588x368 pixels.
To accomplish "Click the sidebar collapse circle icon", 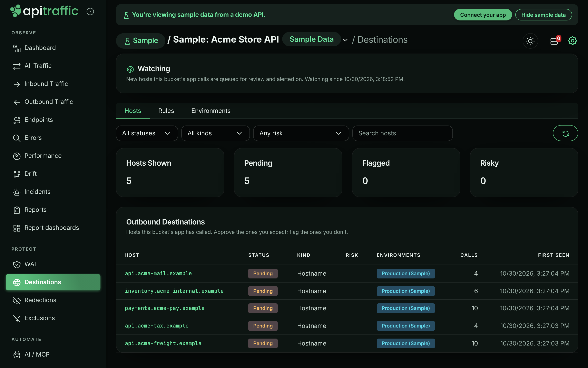I will click(90, 11).
